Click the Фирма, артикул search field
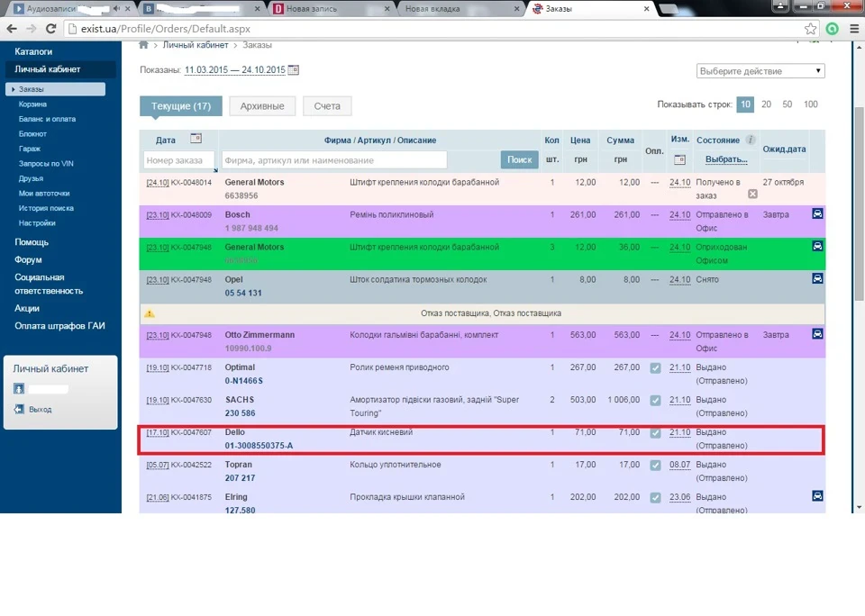This screenshot has height=616, width=865. [334, 160]
